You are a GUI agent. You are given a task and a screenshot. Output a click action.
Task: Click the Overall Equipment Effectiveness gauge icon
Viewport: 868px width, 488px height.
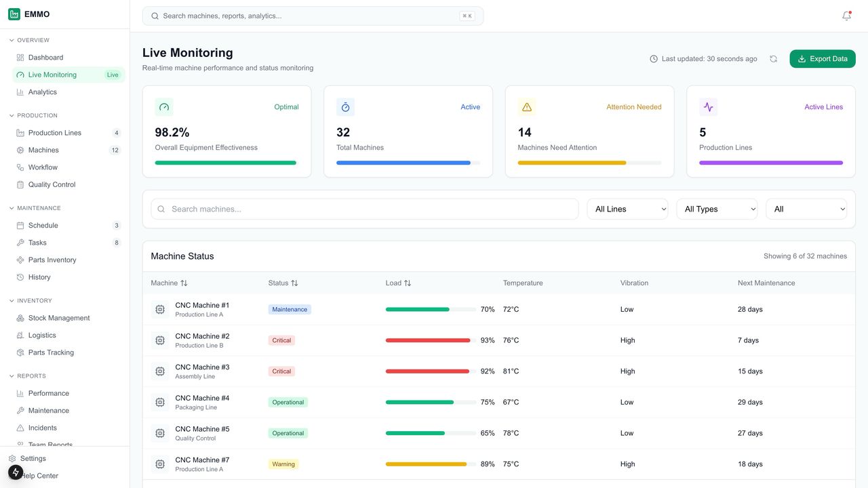point(164,107)
